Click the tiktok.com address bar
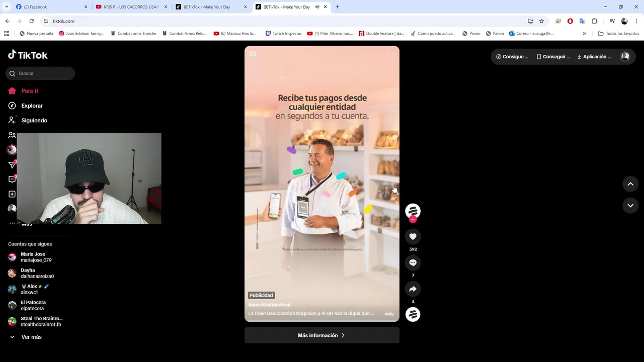The width and height of the screenshot is (644, 362). pyautogui.click(x=282, y=21)
